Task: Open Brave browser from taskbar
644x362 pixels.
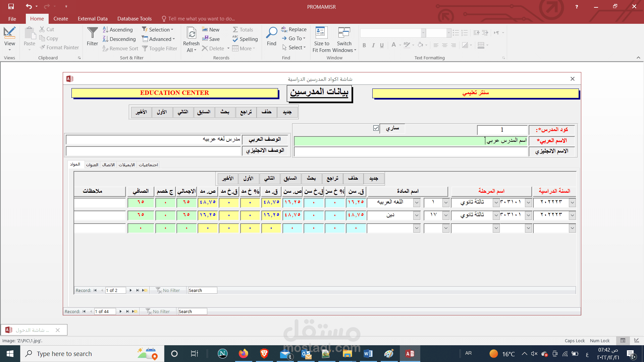Action: coord(264,354)
